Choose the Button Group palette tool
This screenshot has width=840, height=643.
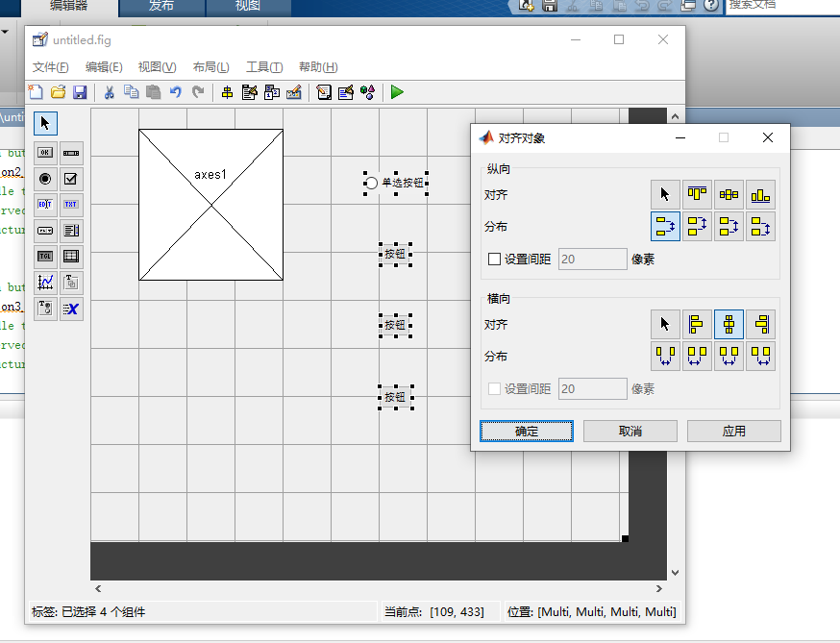coord(45,309)
